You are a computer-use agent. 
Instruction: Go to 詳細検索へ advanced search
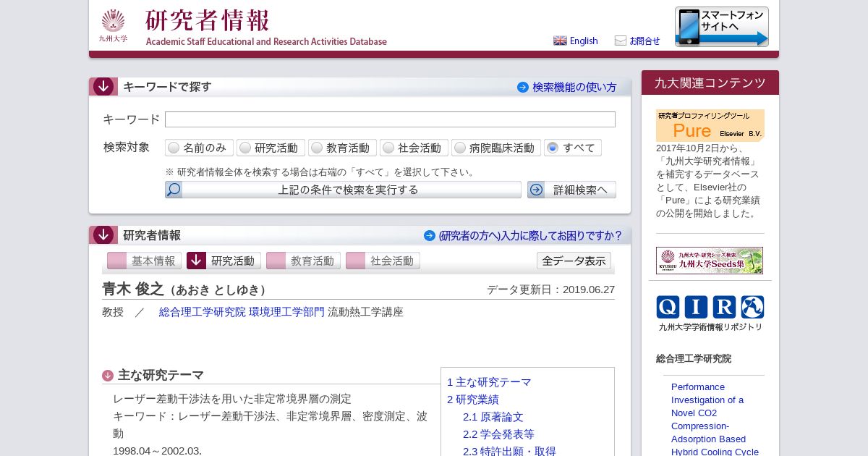[x=571, y=190]
